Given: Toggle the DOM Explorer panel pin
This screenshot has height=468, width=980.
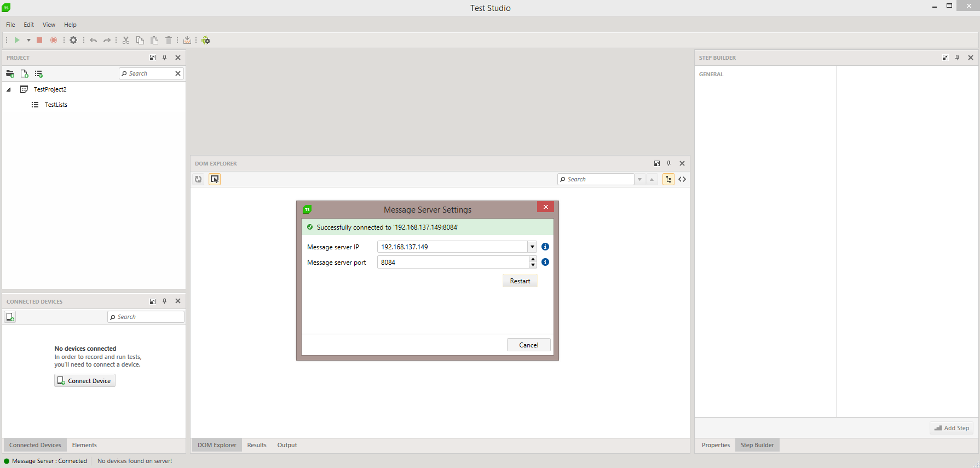Looking at the screenshot, I should (669, 163).
